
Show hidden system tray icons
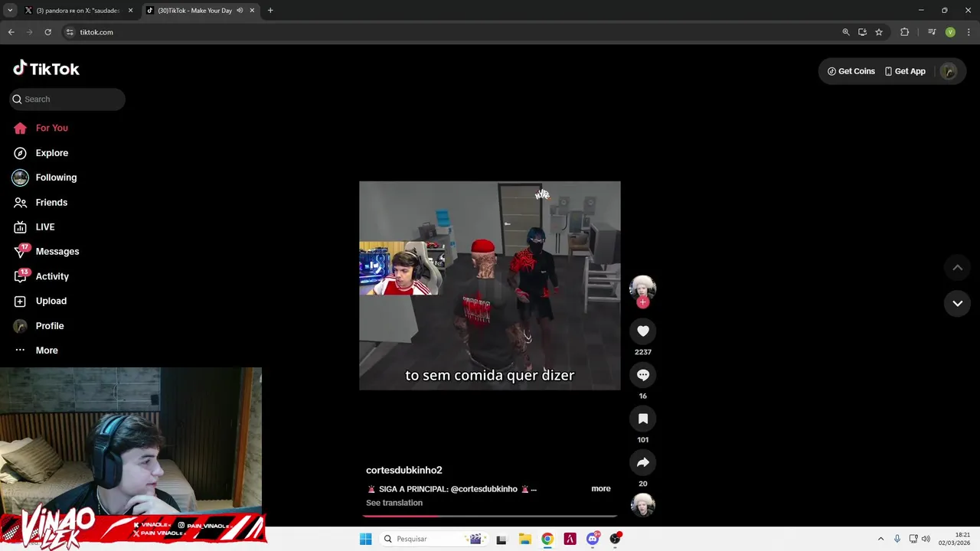[880, 539]
